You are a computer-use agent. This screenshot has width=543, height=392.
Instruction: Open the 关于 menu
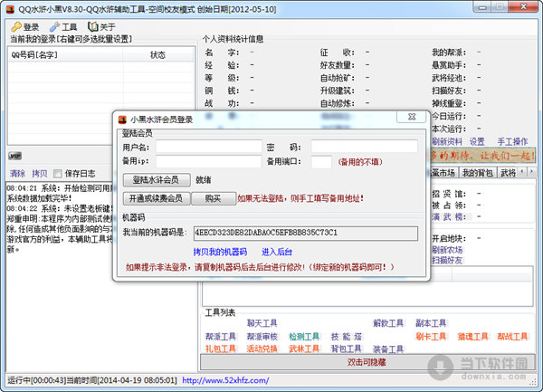(101, 26)
